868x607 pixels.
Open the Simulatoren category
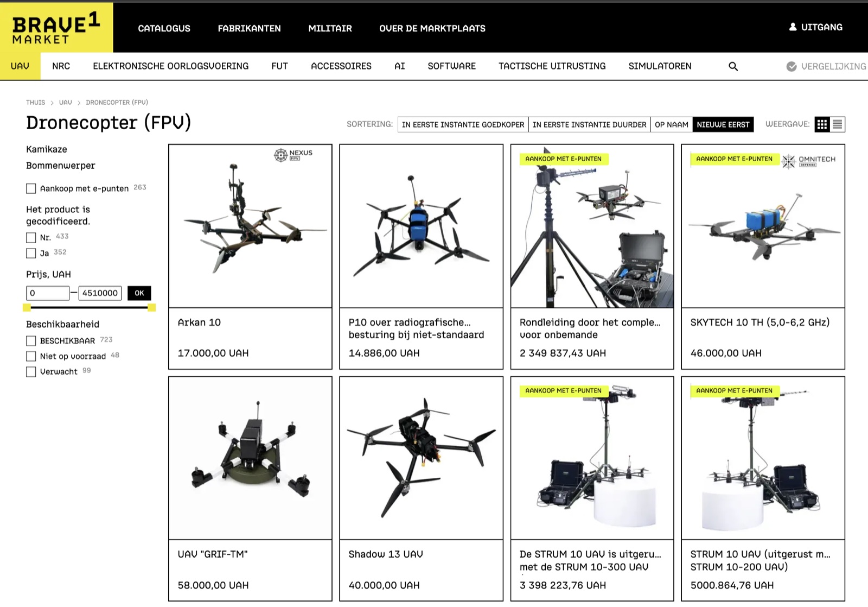click(x=660, y=66)
